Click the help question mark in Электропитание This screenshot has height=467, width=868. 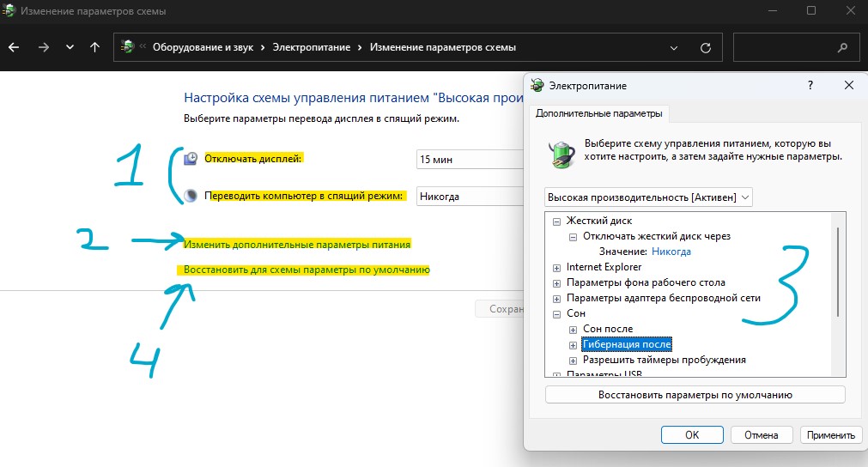tap(810, 85)
